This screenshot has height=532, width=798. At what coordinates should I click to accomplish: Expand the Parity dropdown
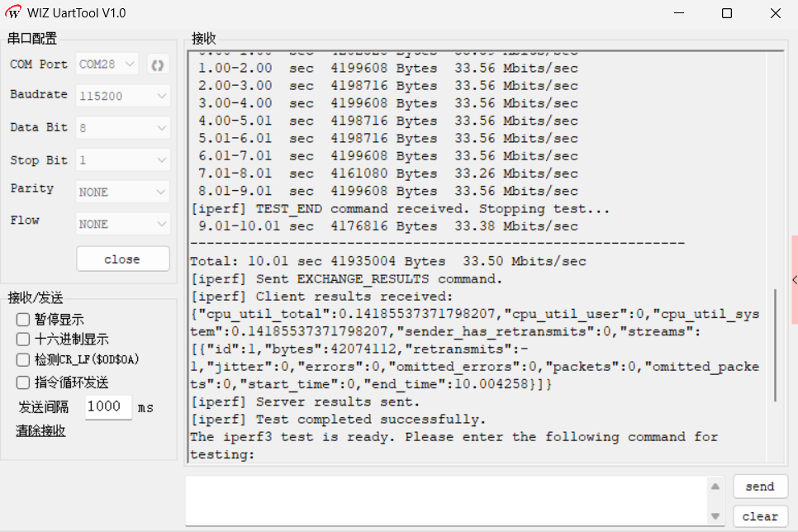tap(122, 192)
